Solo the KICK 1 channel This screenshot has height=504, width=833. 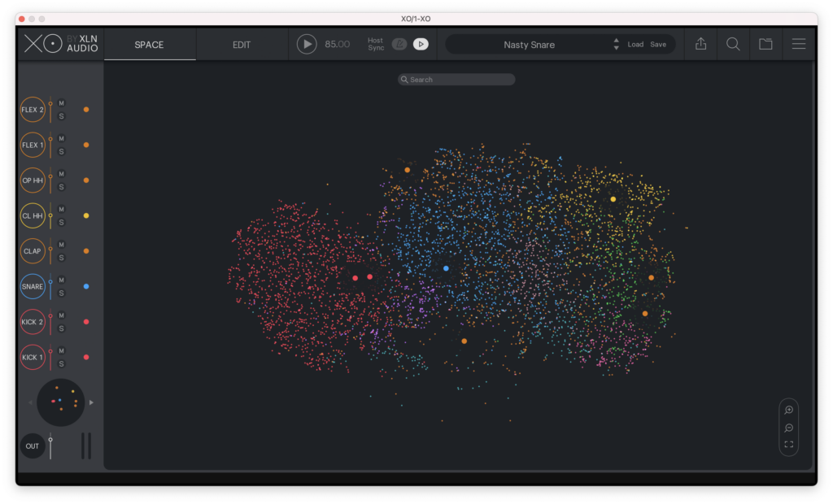point(61,364)
